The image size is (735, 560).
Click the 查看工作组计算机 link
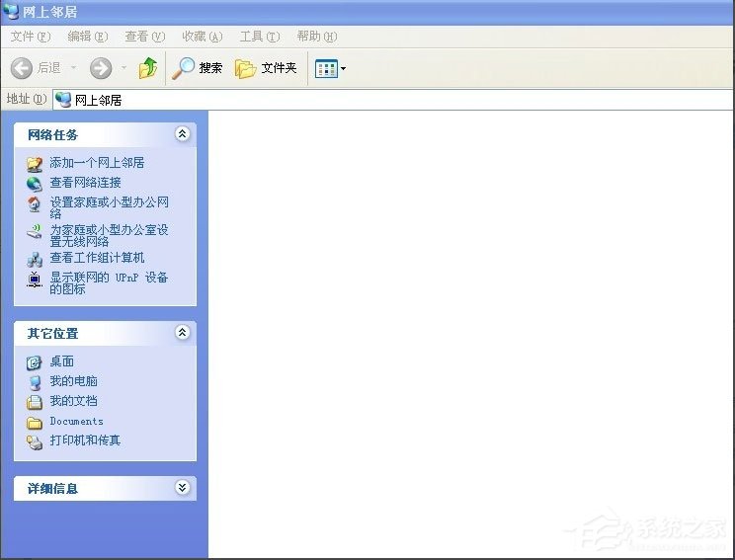pyautogui.click(x=97, y=258)
